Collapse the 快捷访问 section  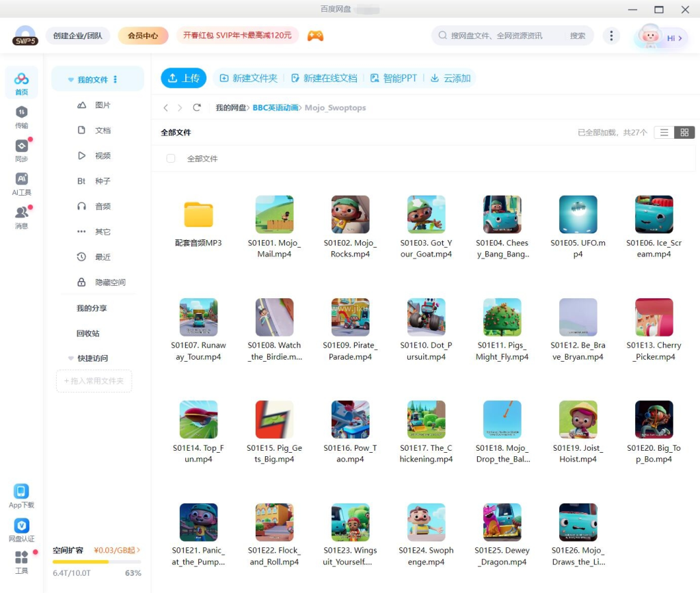point(71,358)
